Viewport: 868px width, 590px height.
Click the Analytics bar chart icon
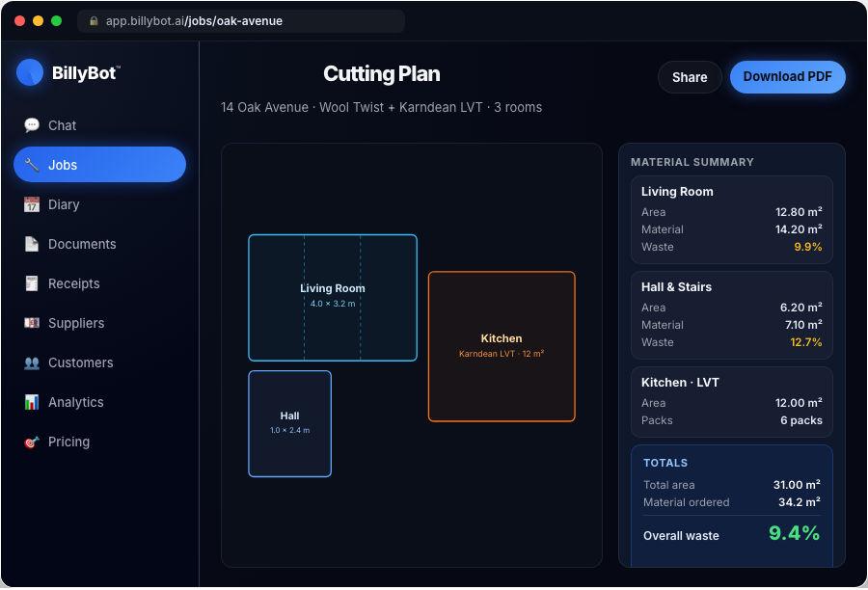(x=32, y=402)
